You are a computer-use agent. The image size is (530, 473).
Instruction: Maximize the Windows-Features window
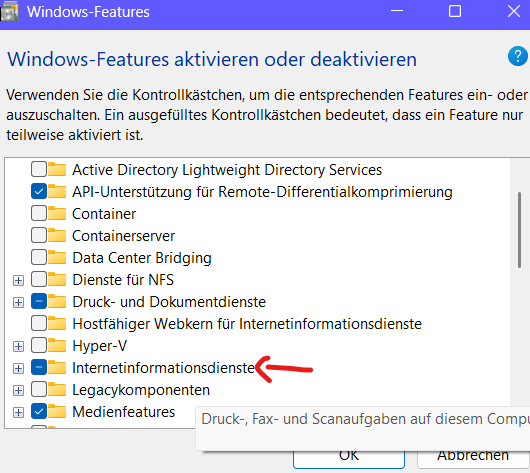[455, 11]
